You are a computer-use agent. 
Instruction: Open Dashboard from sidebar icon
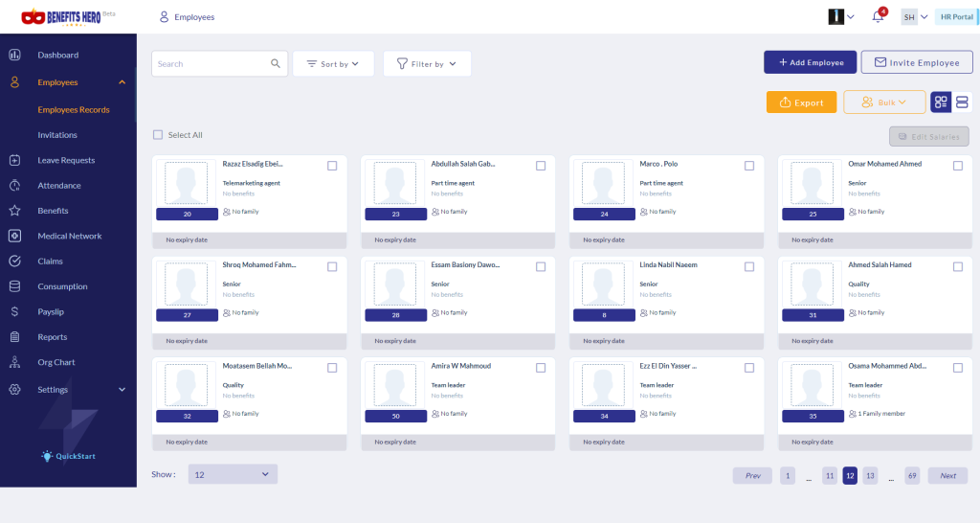(14, 55)
